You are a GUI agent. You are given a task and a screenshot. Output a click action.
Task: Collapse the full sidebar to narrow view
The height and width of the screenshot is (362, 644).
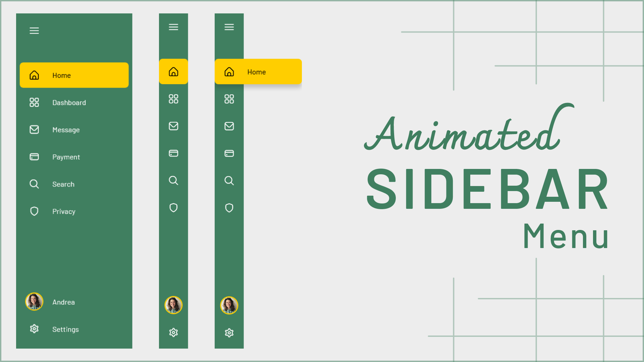coord(34,31)
